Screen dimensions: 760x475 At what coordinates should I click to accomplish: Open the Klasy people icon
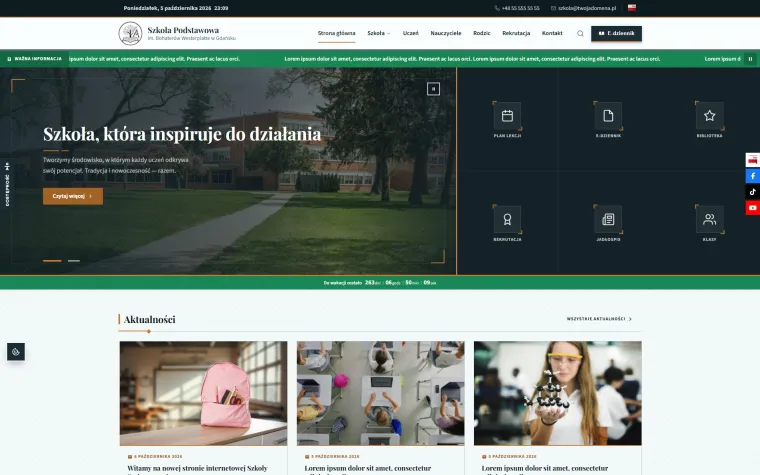tap(709, 220)
